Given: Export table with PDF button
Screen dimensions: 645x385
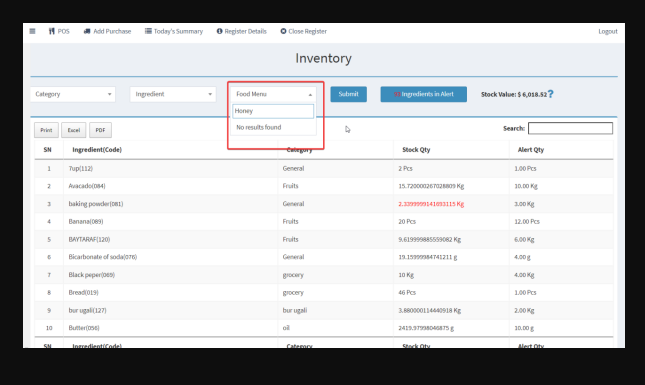Looking at the screenshot, I should pos(100,130).
